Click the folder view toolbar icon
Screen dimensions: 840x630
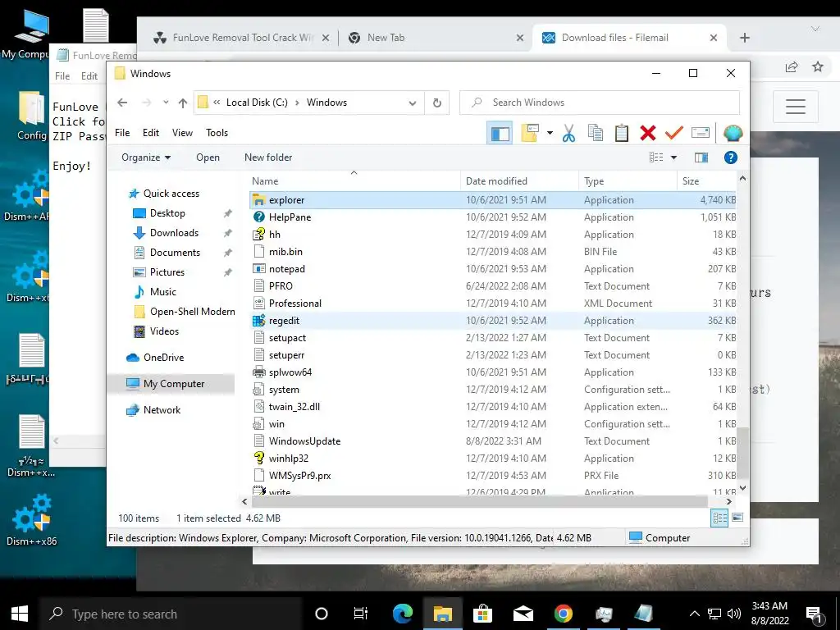coord(529,133)
